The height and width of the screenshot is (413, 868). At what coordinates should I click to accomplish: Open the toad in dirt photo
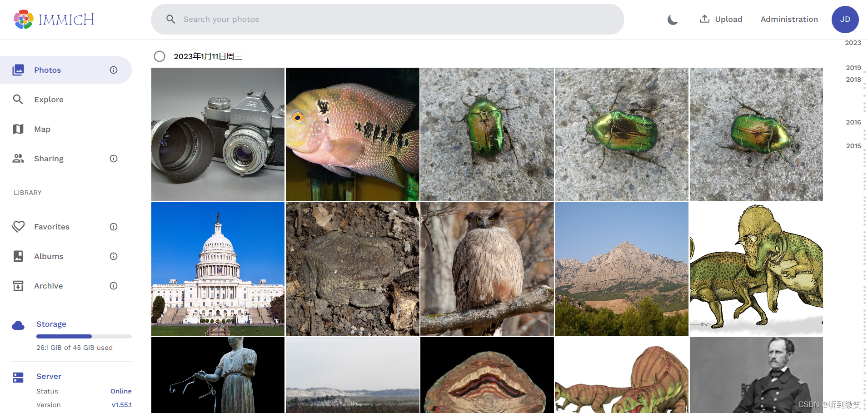coord(352,269)
